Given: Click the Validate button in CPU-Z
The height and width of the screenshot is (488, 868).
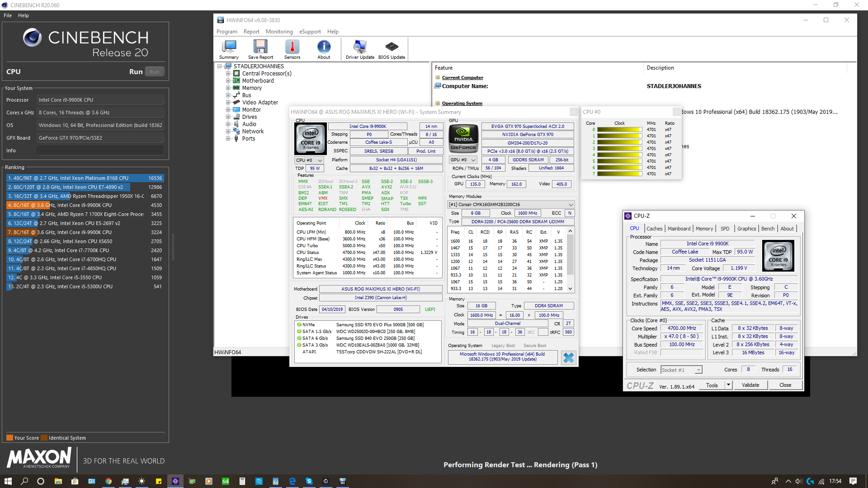Looking at the screenshot, I should click(x=750, y=385).
